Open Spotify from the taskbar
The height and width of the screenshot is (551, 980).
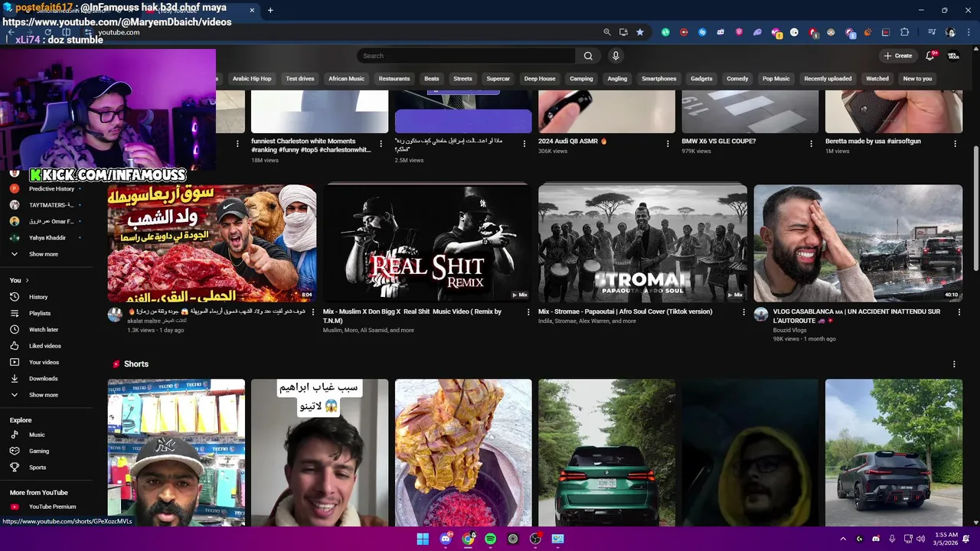[x=491, y=539]
